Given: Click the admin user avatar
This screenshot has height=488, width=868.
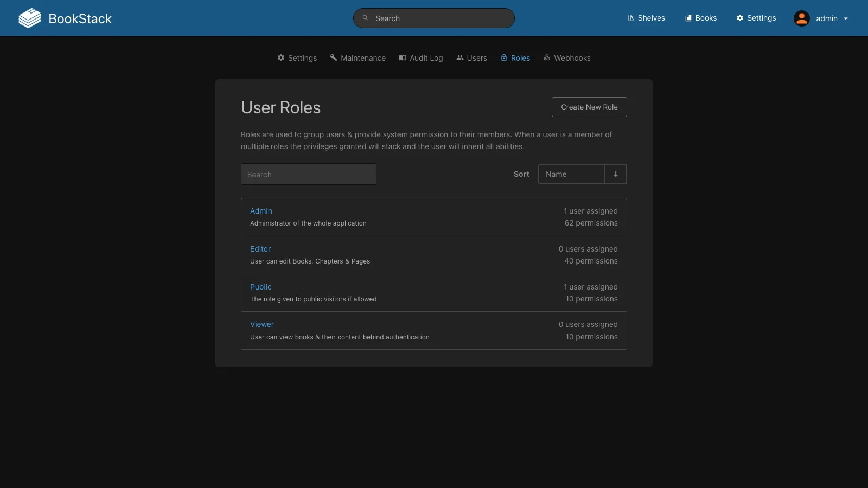Looking at the screenshot, I should click(x=802, y=18).
